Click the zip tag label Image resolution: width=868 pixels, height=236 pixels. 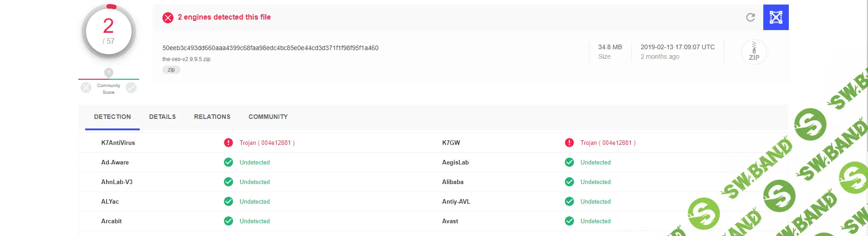(171, 70)
